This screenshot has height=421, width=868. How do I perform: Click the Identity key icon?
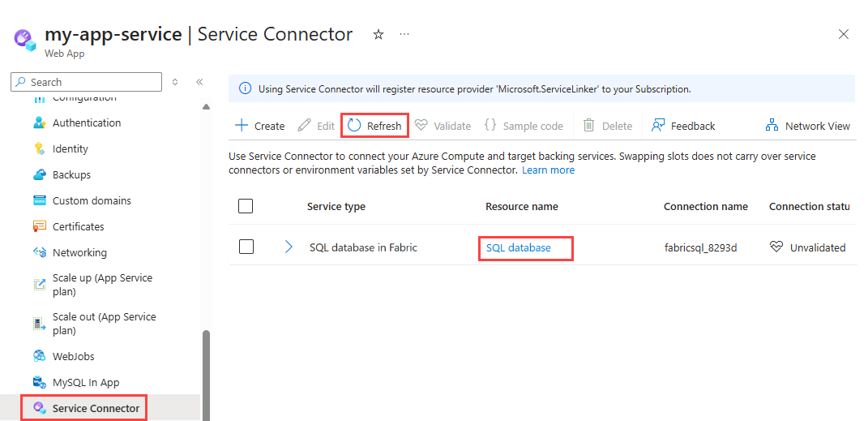point(39,149)
